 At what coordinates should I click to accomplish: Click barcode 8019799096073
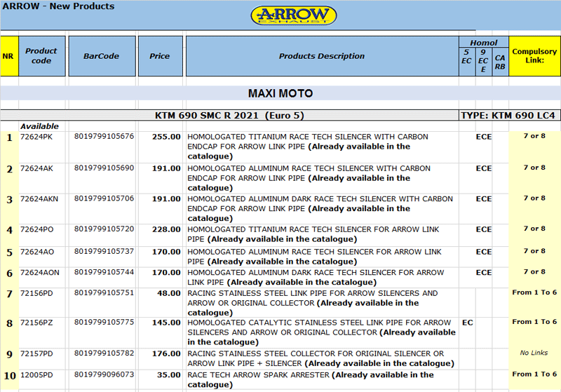(x=104, y=374)
